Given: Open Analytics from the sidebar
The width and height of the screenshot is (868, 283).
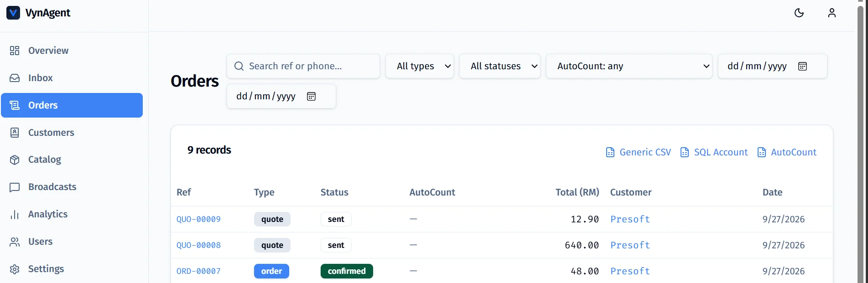Looking at the screenshot, I should (72, 214).
